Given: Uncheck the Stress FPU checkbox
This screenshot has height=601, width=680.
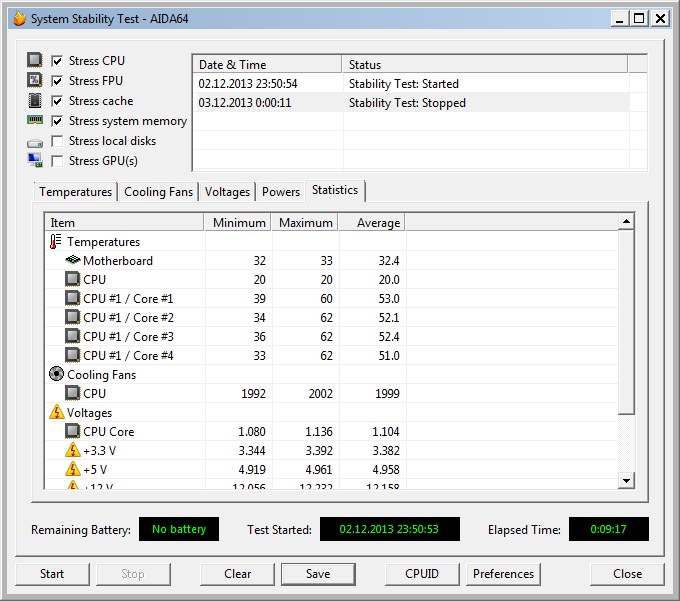Looking at the screenshot, I should pyautogui.click(x=57, y=81).
